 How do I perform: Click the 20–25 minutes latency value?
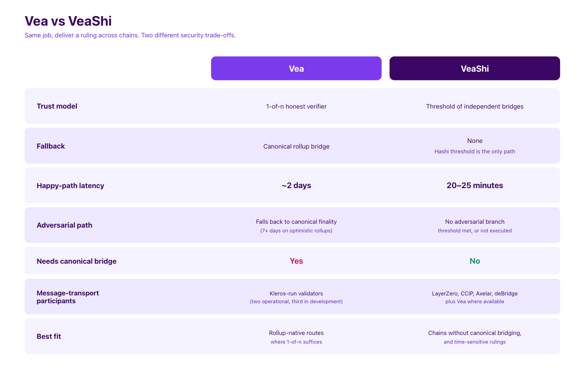tap(475, 185)
